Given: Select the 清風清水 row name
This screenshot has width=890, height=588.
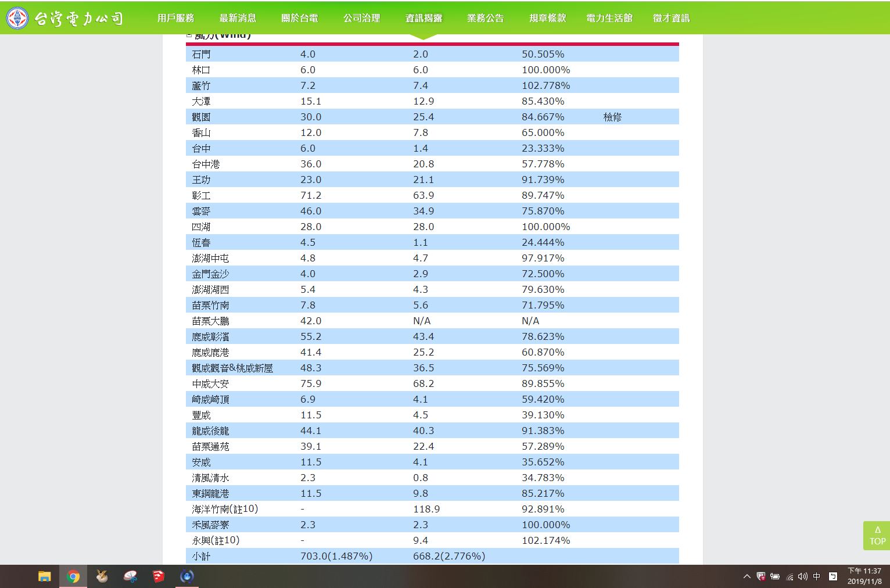Looking at the screenshot, I should tap(210, 478).
